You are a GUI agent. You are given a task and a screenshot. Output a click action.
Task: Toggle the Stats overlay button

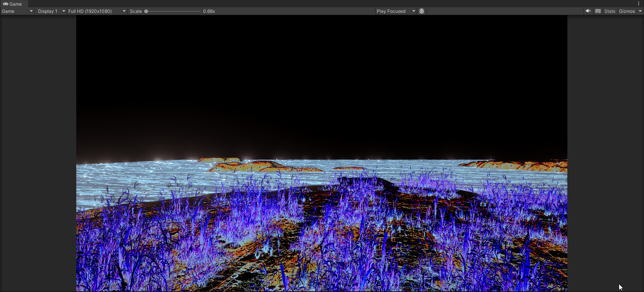[x=610, y=11]
